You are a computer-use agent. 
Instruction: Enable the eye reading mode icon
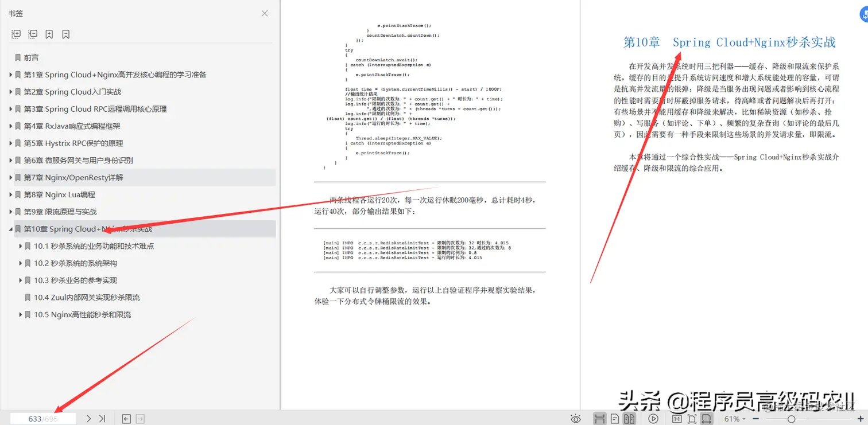click(575, 419)
